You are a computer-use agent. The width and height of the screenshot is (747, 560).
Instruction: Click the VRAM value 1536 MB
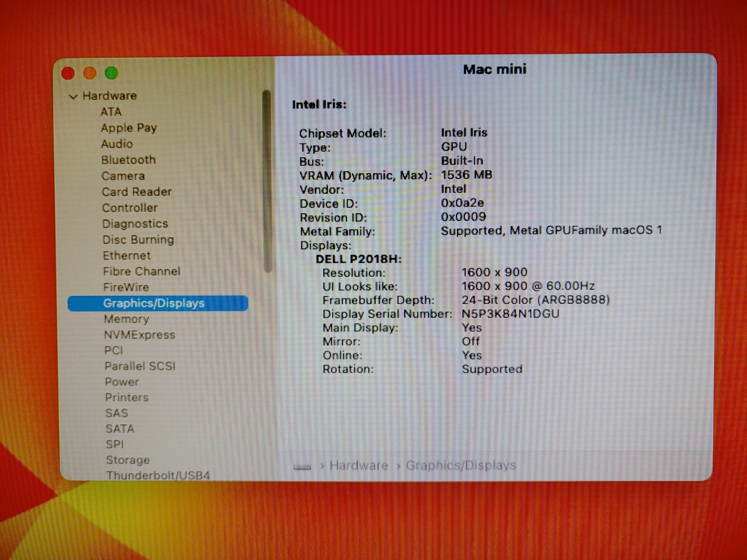point(466,175)
